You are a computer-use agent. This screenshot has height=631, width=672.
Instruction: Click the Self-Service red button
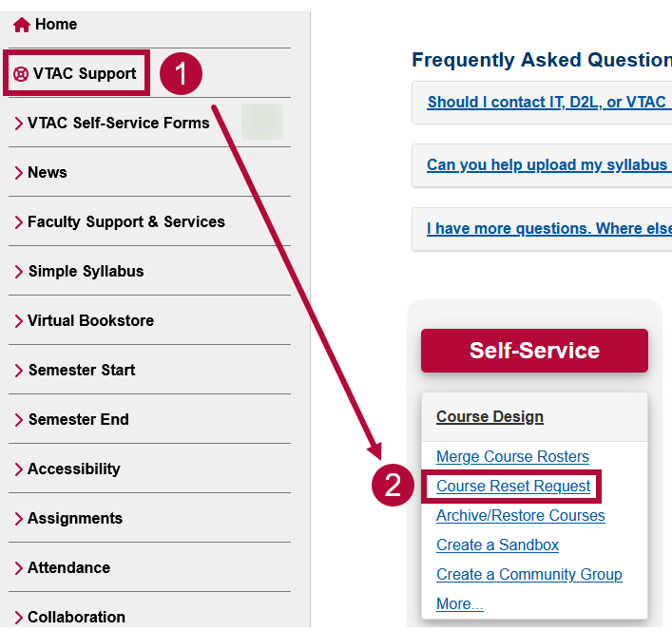click(534, 351)
